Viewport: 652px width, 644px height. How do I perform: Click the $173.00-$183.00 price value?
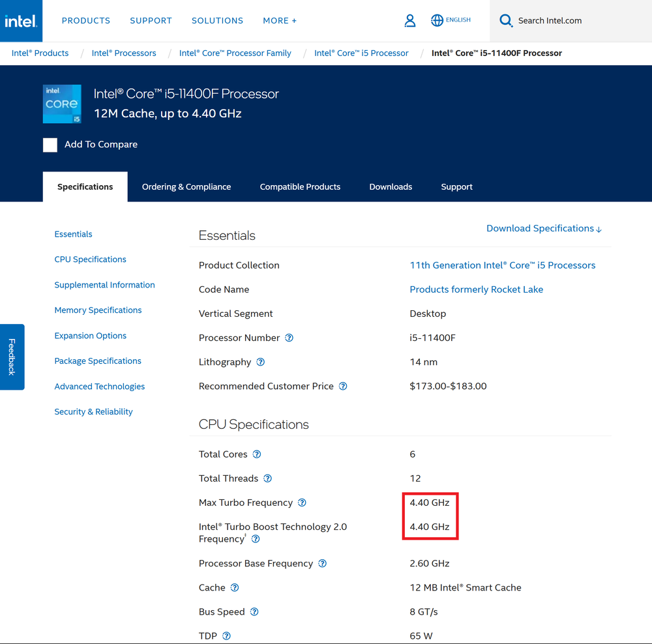tap(448, 387)
